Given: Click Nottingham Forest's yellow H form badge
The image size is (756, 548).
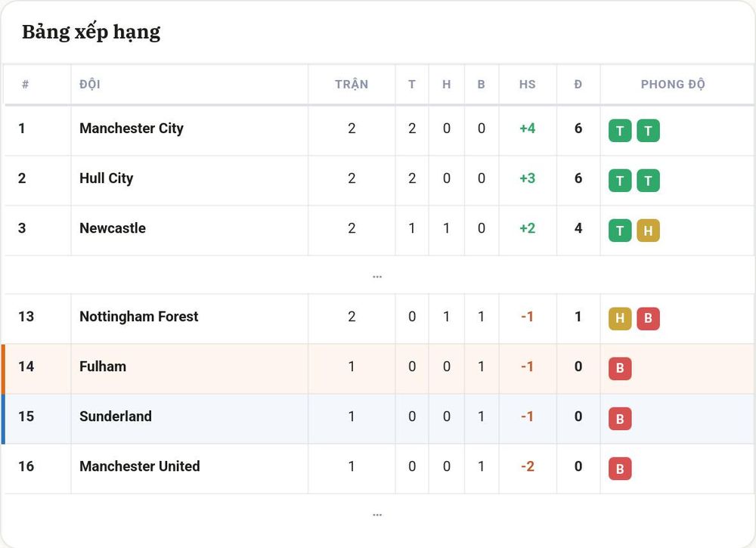Looking at the screenshot, I should tap(620, 318).
